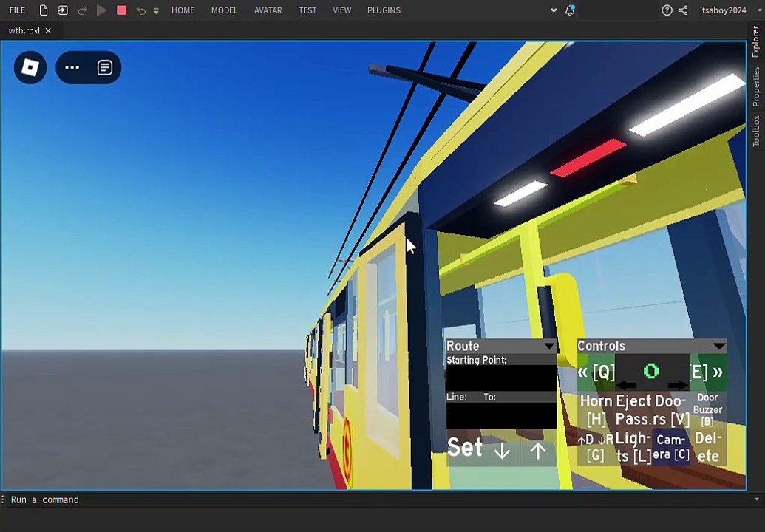Click the Door Buzzer [B] button
Viewport: 765px width, 532px height.
tap(708, 409)
